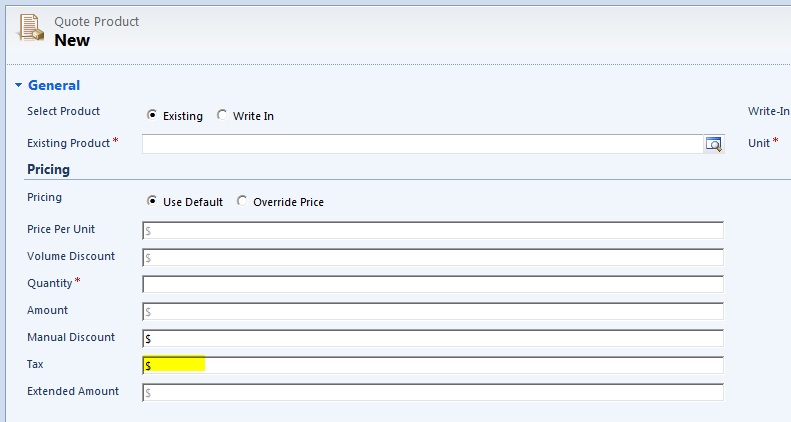This screenshot has width=791, height=422.
Task: Click into the Existing Product field
Action: [x=422, y=144]
